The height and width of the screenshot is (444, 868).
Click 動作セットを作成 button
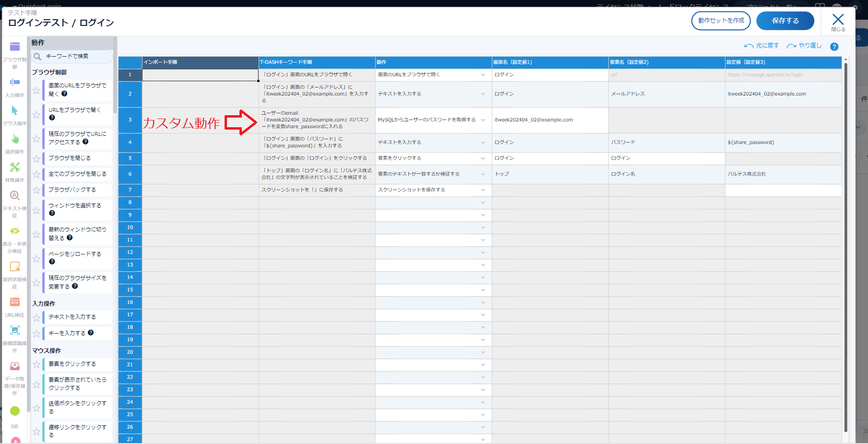pyautogui.click(x=721, y=21)
